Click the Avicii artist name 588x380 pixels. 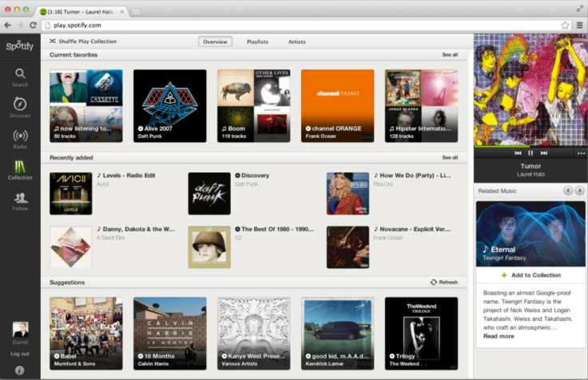pyautogui.click(x=102, y=184)
